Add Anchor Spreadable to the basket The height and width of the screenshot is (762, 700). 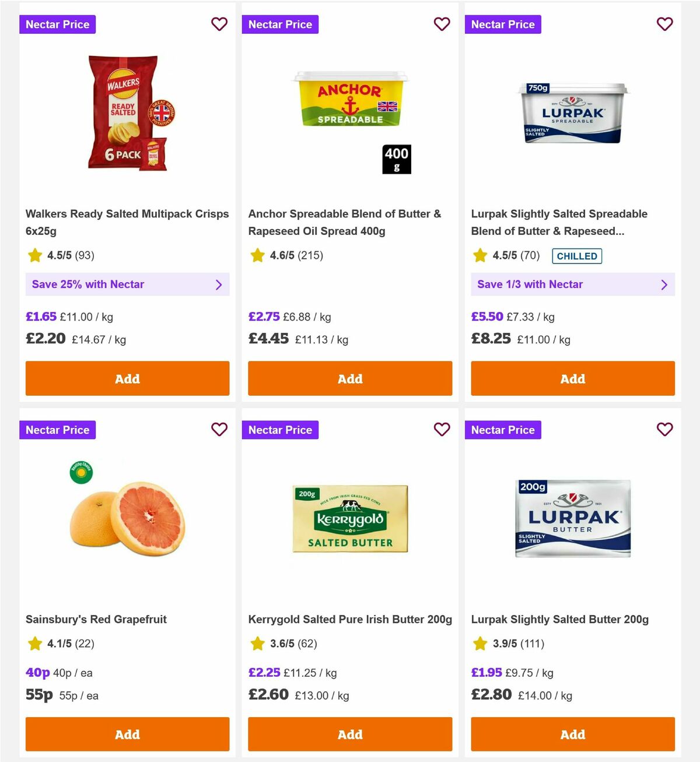(x=349, y=378)
